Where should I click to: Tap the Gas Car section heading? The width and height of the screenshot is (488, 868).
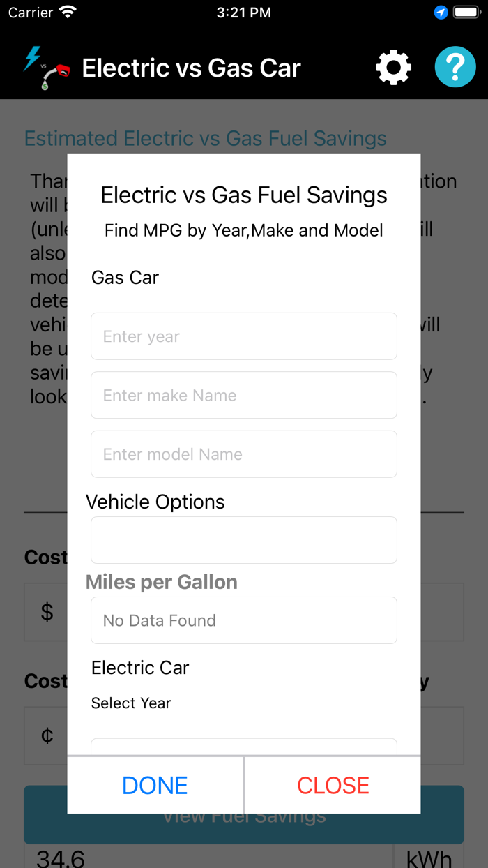pyautogui.click(x=124, y=277)
